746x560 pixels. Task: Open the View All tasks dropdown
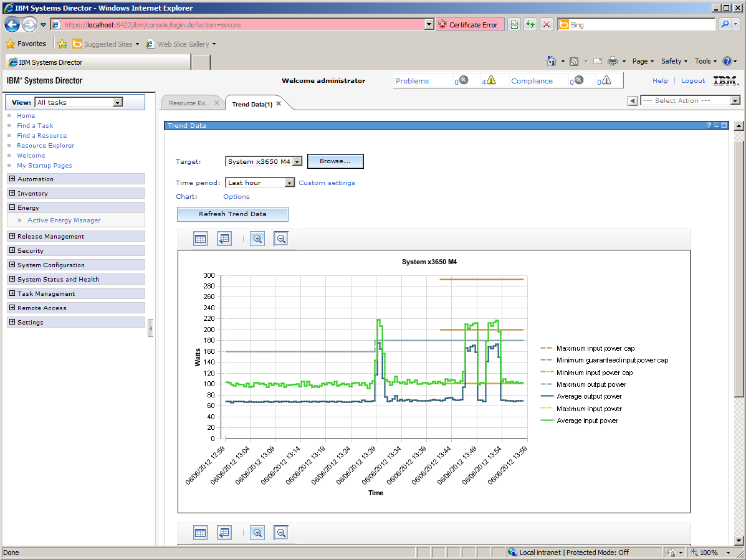point(118,102)
